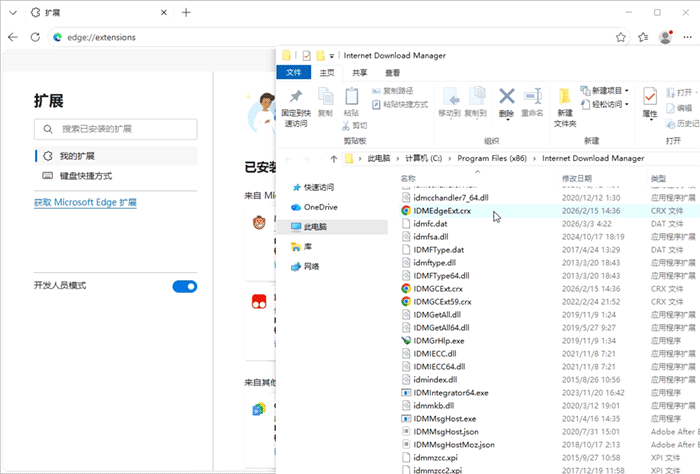Select the IDMGCExt.crx file

[438, 289]
